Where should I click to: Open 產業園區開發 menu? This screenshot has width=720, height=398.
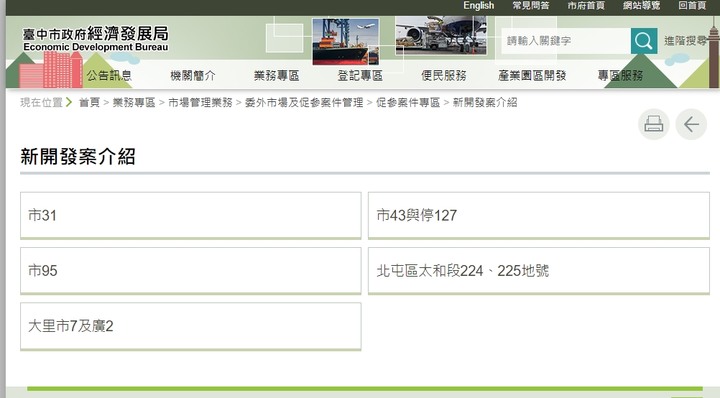point(532,75)
